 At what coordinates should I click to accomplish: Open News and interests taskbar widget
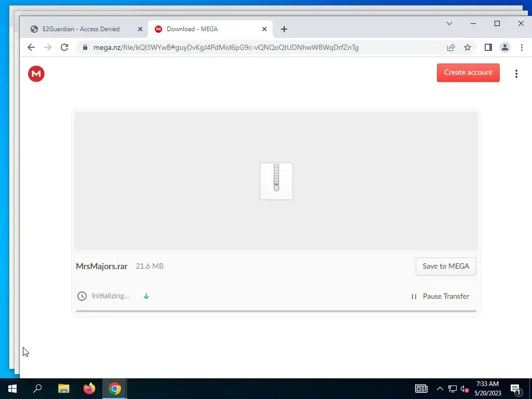[421, 389]
